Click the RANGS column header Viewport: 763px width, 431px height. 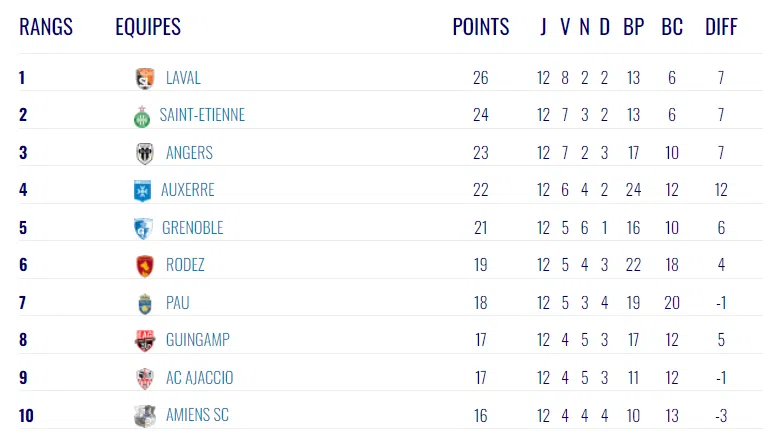(x=46, y=27)
